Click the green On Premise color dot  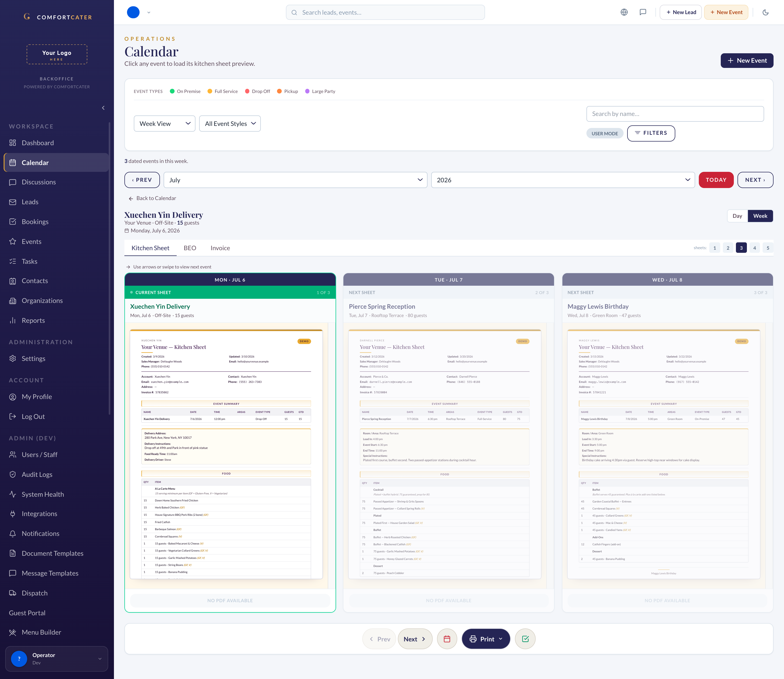(x=172, y=91)
